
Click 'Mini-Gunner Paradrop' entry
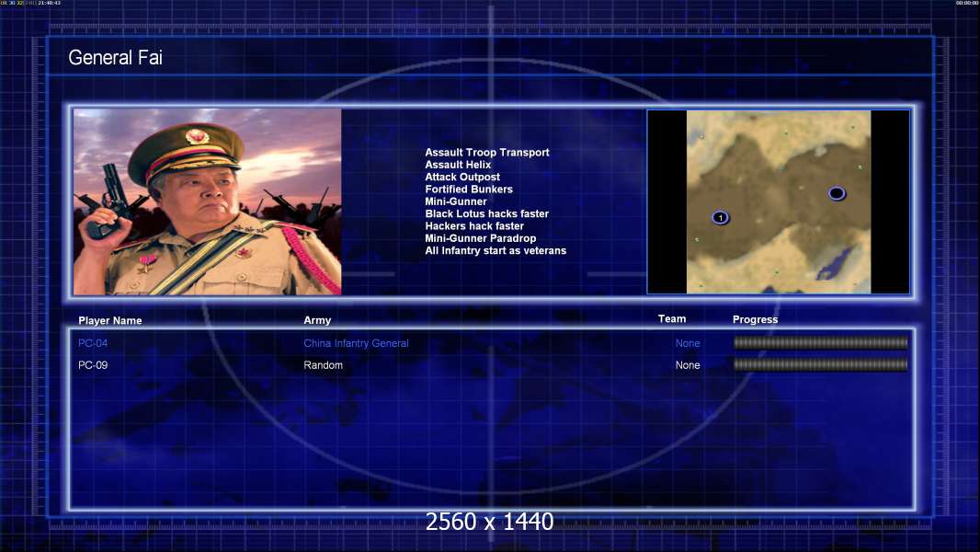[480, 238]
